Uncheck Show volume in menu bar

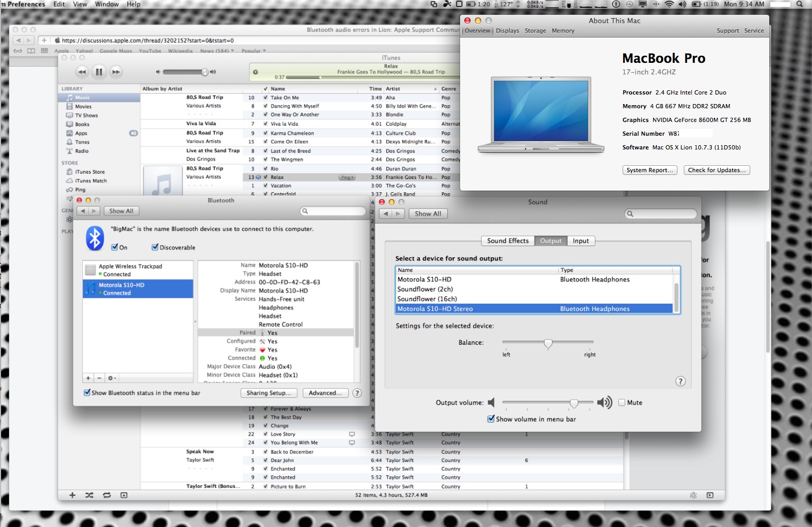(x=491, y=419)
